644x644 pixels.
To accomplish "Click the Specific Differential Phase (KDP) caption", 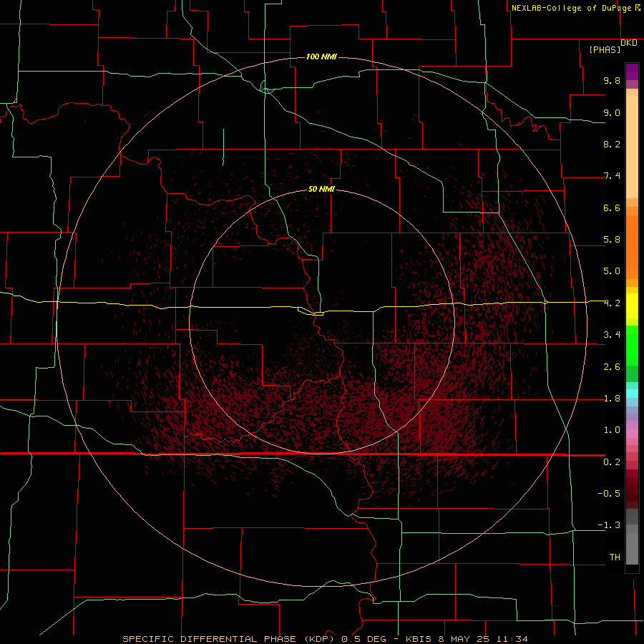I will coord(230,639).
